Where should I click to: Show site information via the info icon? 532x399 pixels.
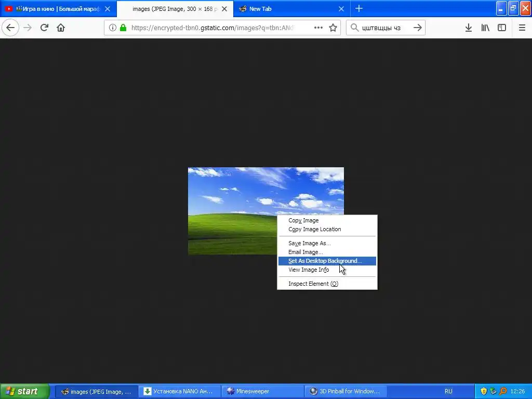[112, 28]
